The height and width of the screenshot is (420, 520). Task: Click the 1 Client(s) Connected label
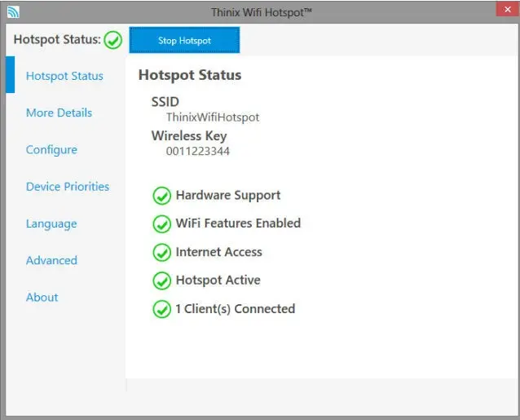pos(235,309)
